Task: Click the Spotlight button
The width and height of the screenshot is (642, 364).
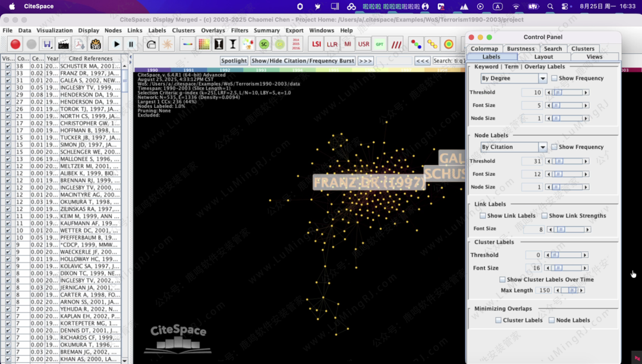Action: click(234, 61)
